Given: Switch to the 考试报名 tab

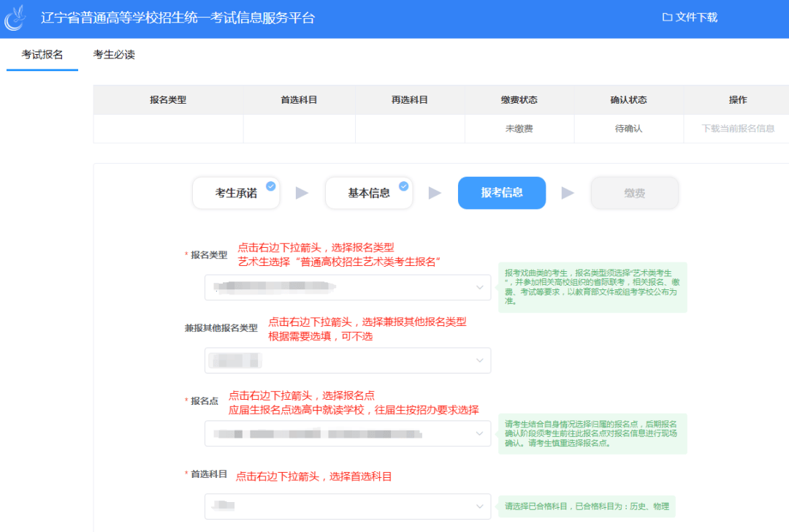Looking at the screenshot, I should coord(42,55).
